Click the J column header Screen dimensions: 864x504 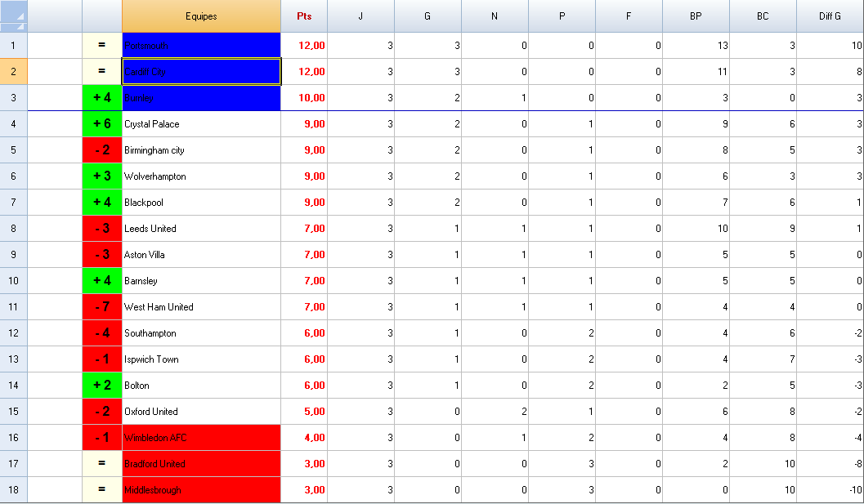click(361, 16)
